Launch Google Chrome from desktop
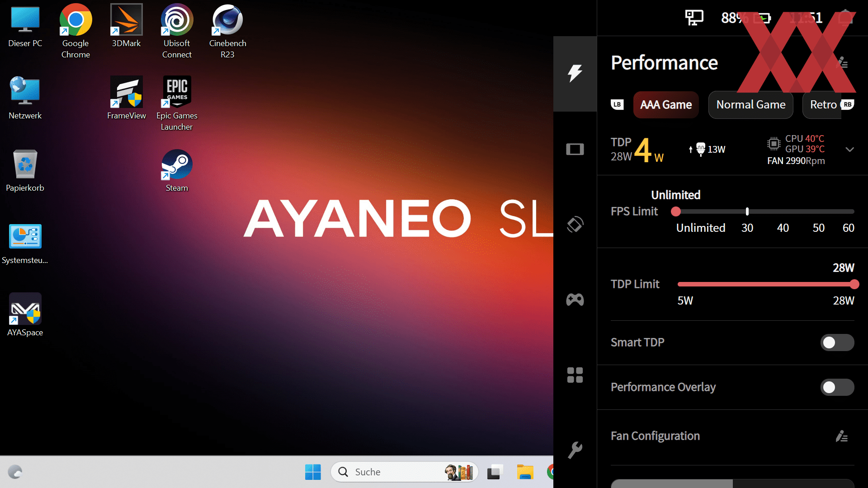Viewport: 868px width, 488px height. coord(75,32)
